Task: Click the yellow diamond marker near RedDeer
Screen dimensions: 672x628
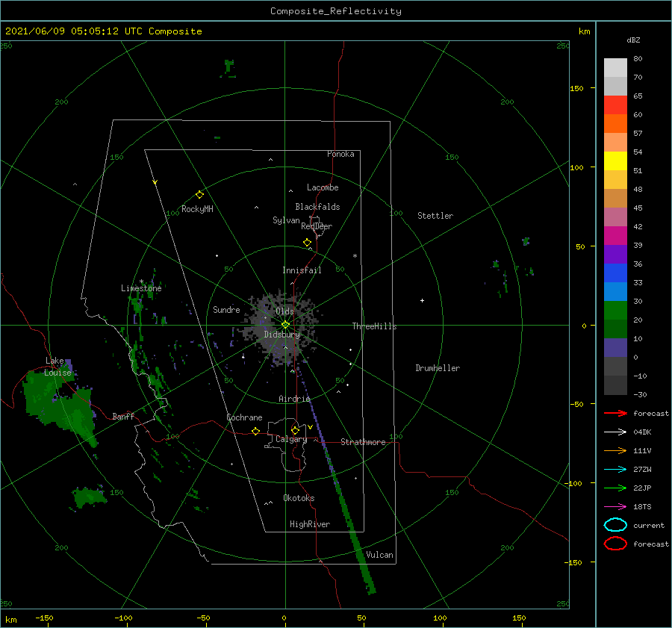Action: tap(308, 243)
